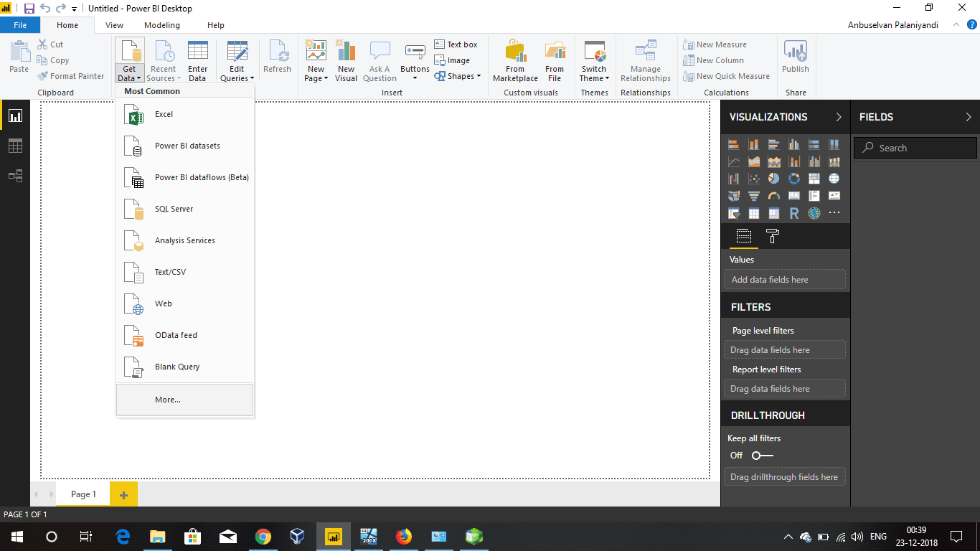
Task: Open the New Page dropdown
Action: [x=316, y=74]
